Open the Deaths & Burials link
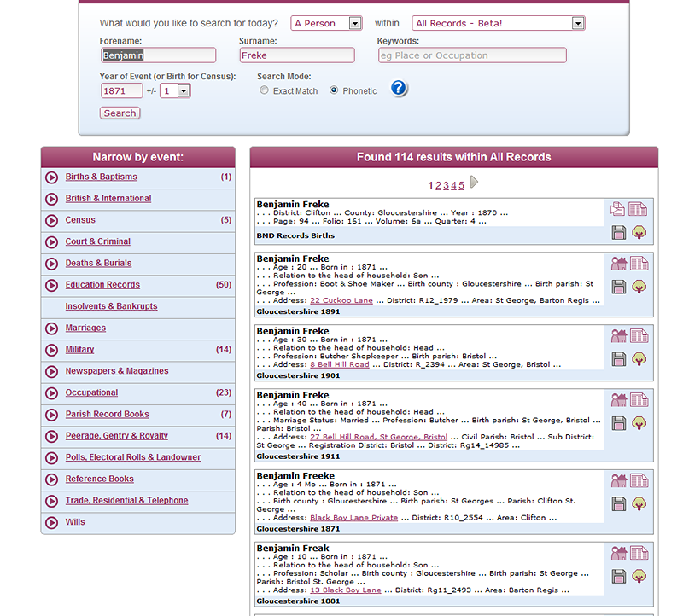 click(x=98, y=263)
